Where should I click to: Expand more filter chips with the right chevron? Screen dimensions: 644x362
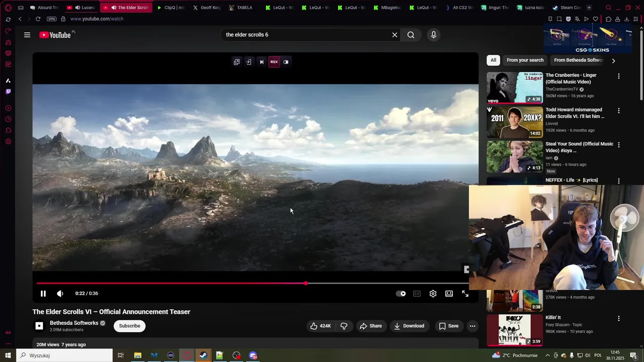point(613,61)
